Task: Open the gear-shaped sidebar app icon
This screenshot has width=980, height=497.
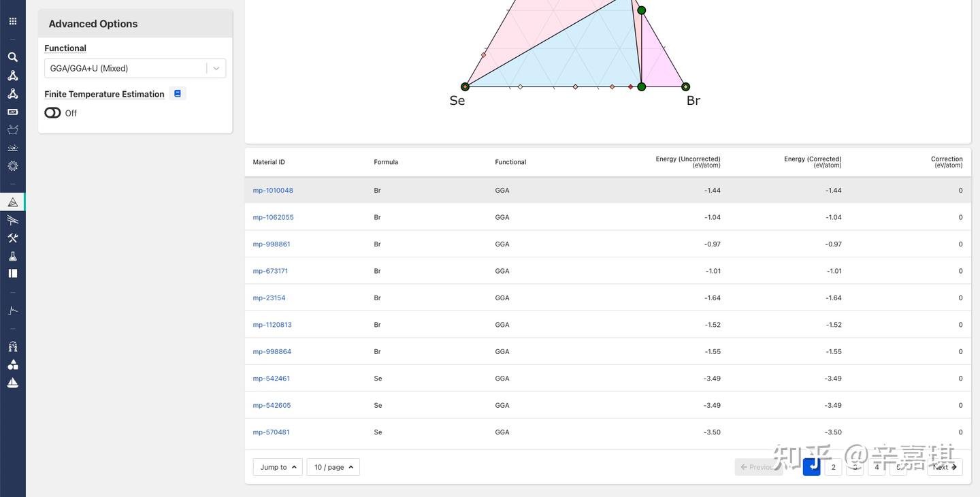Action: [13, 165]
